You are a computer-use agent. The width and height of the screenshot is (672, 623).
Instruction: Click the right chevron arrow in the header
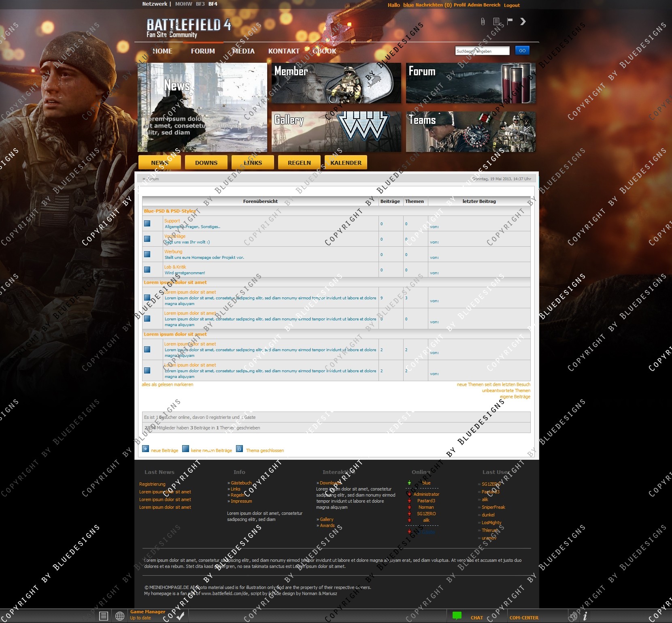tap(523, 21)
